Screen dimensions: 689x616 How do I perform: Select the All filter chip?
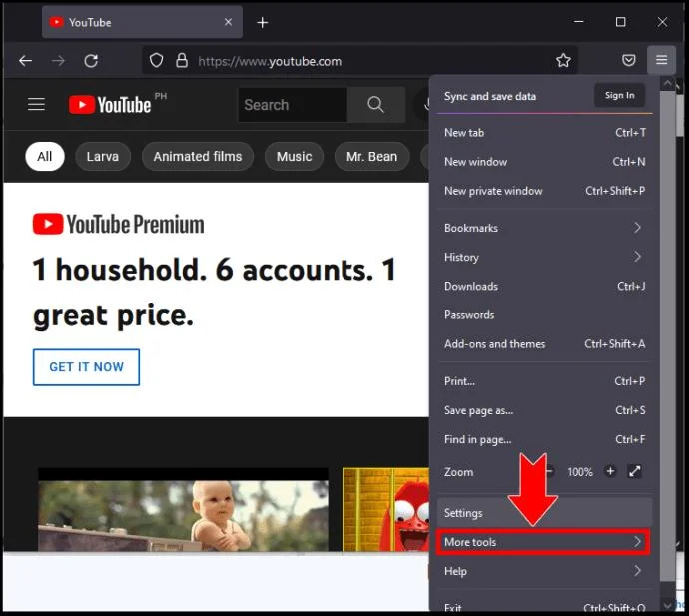click(45, 157)
